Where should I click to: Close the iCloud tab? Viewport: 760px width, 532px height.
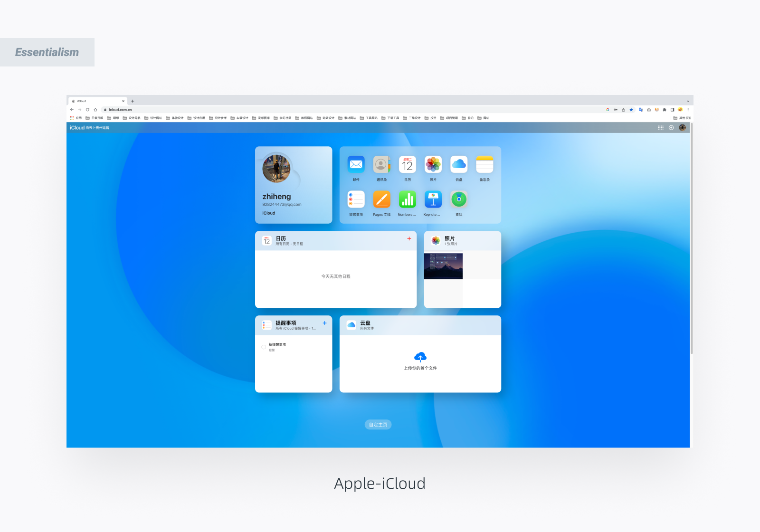point(123,101)
